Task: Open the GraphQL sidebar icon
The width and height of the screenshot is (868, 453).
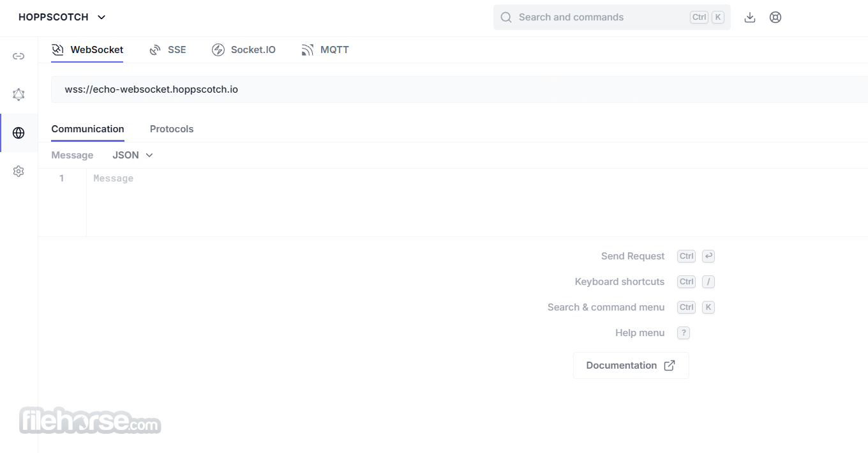Action: coord(19,95)
